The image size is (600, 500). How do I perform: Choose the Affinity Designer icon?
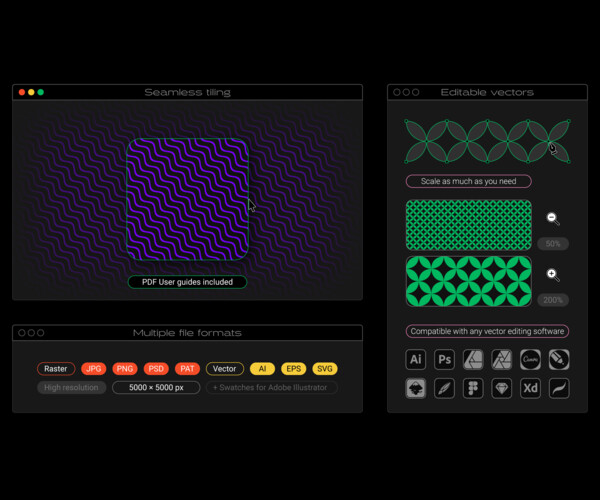click(473, 359)
